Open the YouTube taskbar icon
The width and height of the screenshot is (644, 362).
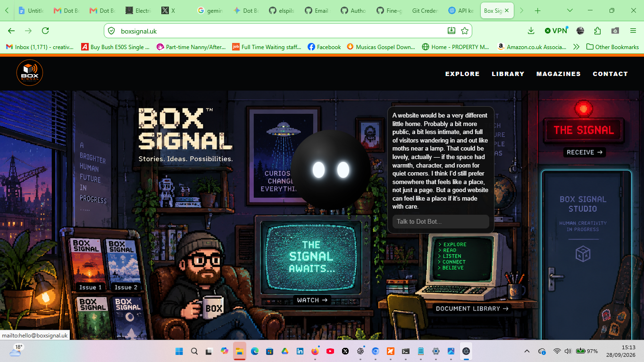pos(330,351)
